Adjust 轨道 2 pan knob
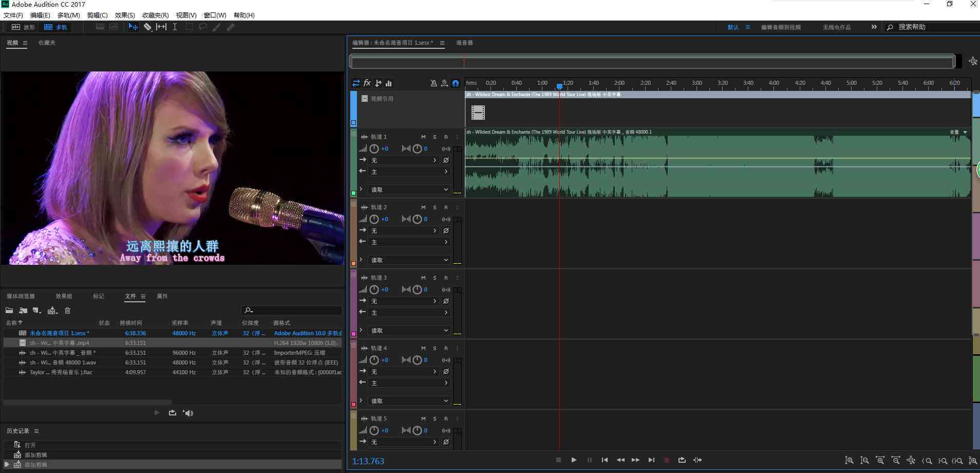980x473 pixels. click(417, 219)
